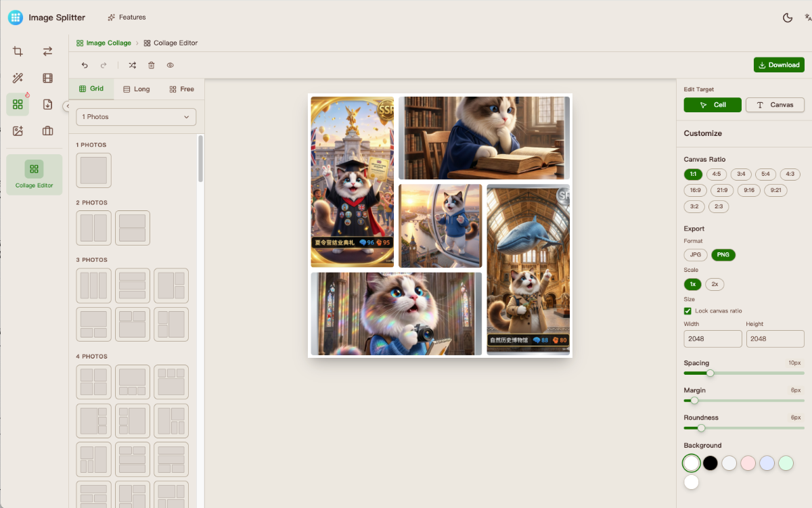Switch to the Long layout tab
The width and height of the screenshot is (812, 508).
136,89
